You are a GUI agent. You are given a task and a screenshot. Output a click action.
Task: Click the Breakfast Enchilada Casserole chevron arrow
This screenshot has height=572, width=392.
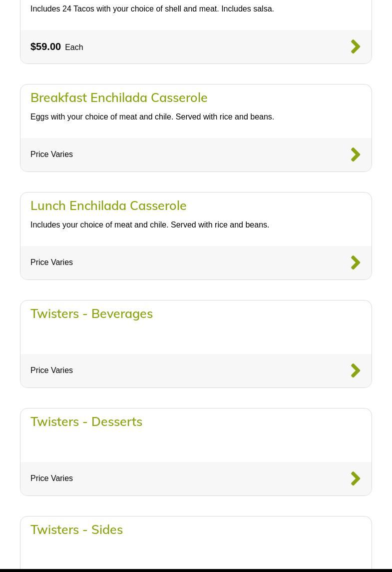356,154
